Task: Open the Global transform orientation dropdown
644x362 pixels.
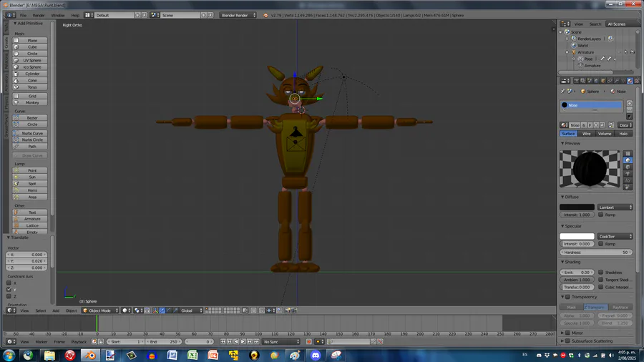Action: 192,310
